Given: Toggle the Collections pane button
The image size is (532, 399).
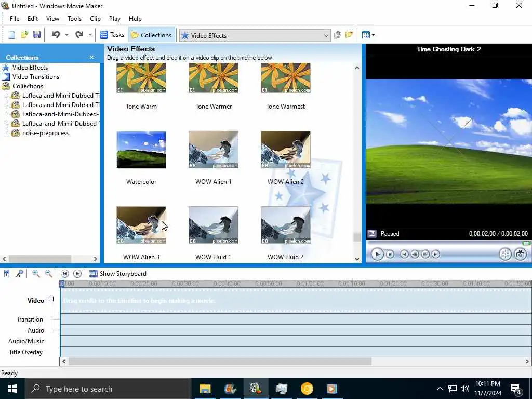Looking at the screenshot, I should coord(151,35).
